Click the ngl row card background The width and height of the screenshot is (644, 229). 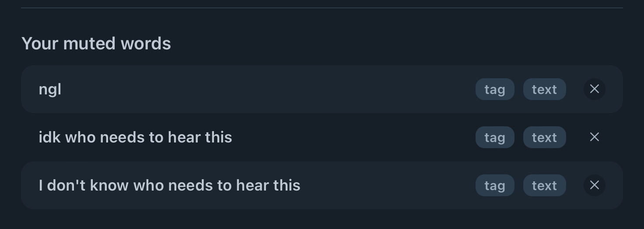pos(262,89)
